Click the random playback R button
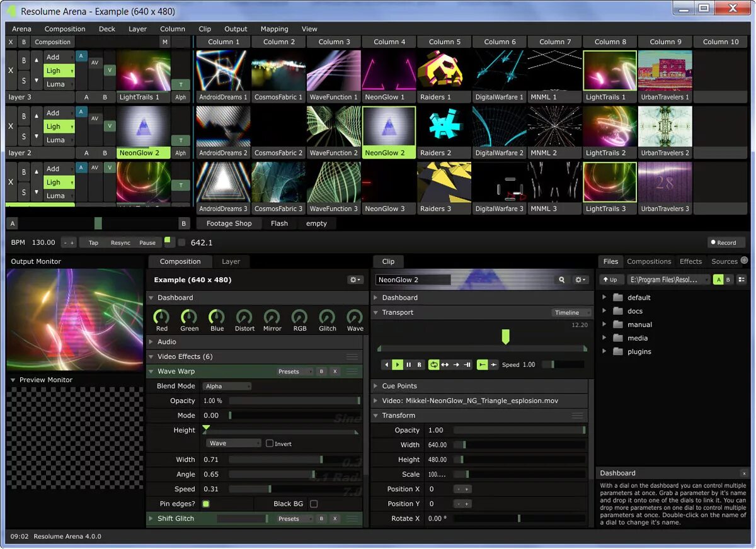 419,365
